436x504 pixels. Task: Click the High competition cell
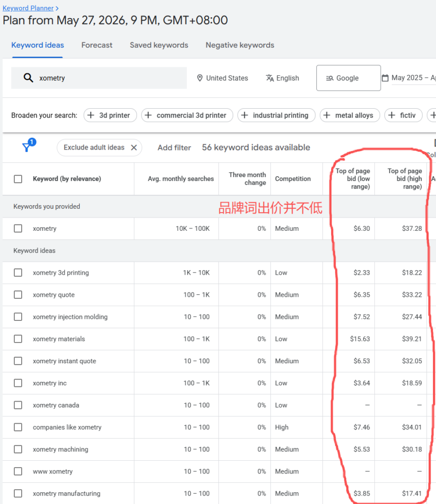coord(281,427)
